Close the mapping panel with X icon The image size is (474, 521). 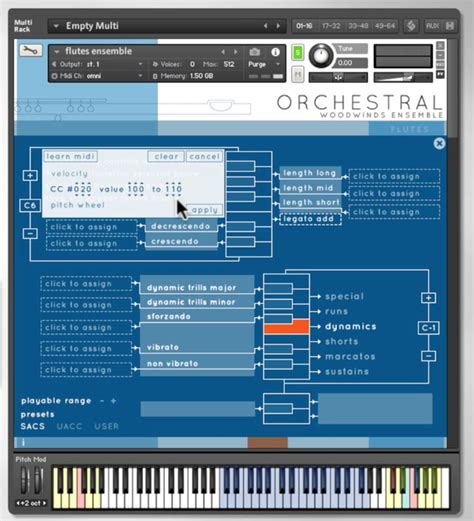tap(439, 143)
